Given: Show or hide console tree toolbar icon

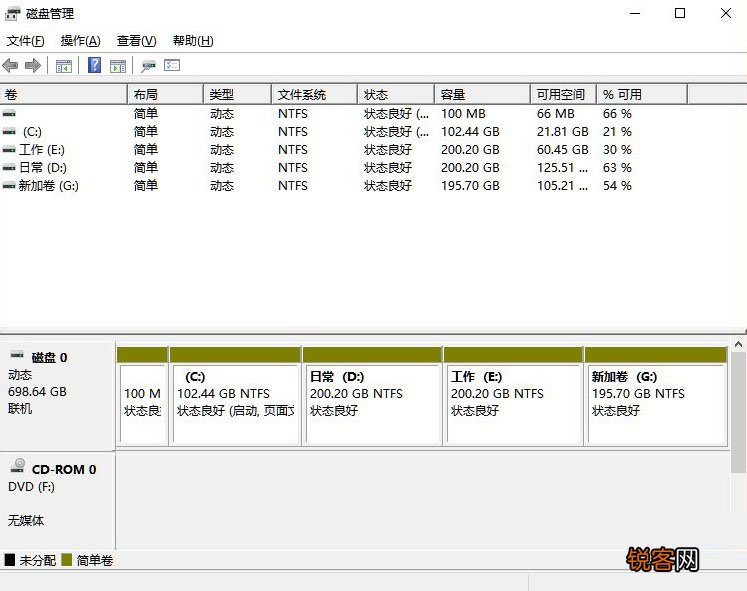Looking at the screenshot, I should [63, 66].
